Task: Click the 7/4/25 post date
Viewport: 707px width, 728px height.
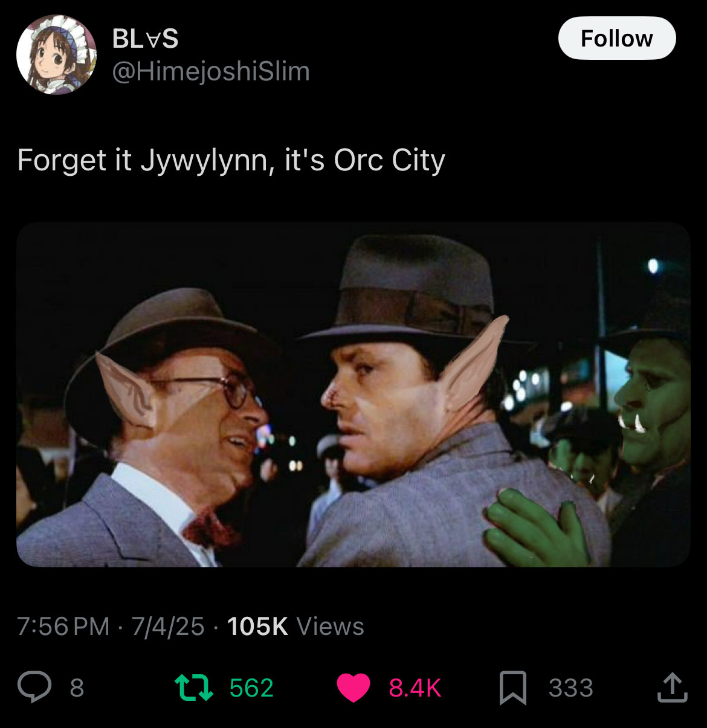Action: coord(168,627)
